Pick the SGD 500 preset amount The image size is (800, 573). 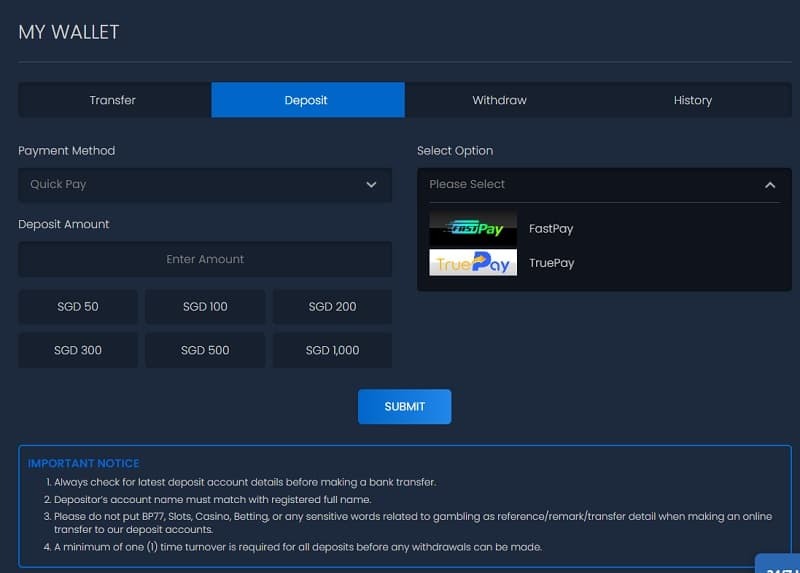pyautogui.click(x=205, y=351)
